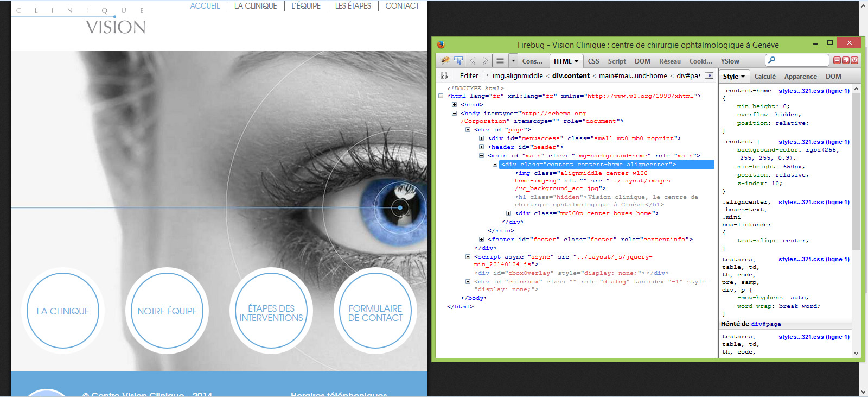The width and height of the screenshot is (868, 397).
Task: Expand the script async jquery node
Action: click(x=468, y=257)
